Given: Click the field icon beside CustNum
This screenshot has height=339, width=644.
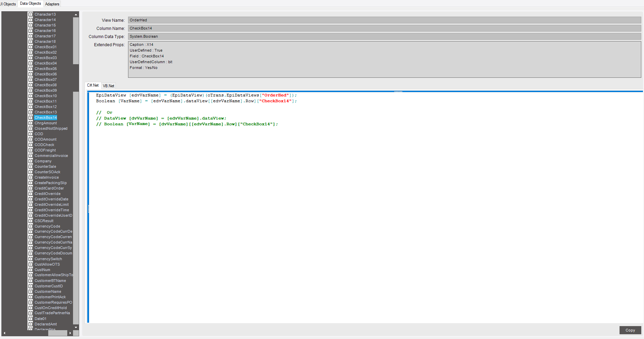Looking at the screenshot, I should coord(31,270).
